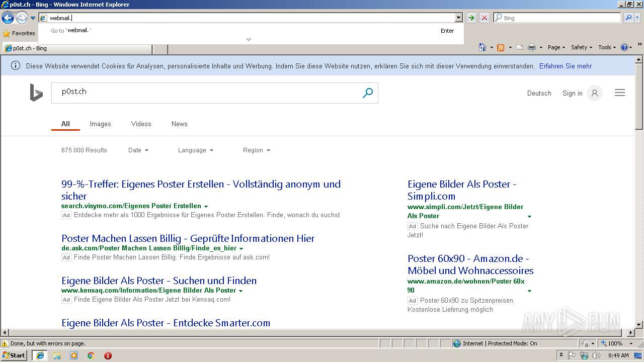Switch to the News tab
644x362 pixels.
pos(179,124)
